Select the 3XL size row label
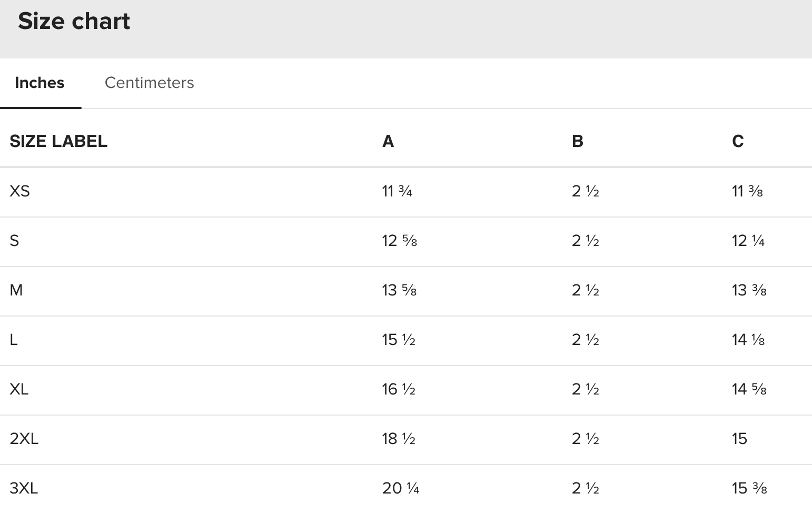 (x=24, y=488)
